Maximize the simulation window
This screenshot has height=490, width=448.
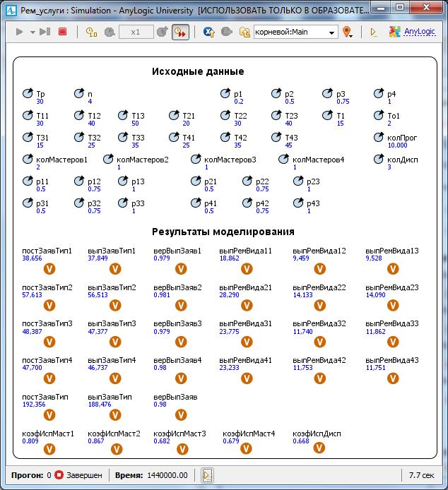pyautogui.click(x=399, y=8)
